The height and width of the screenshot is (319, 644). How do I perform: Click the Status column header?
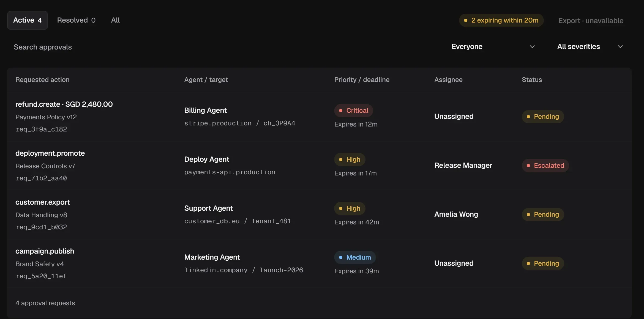click(532, 80)
